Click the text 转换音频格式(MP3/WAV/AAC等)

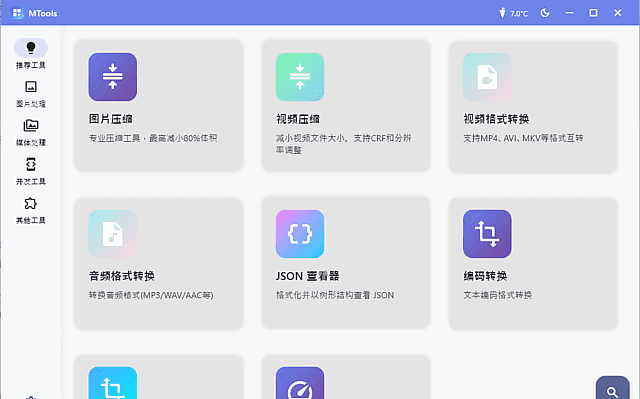click(151, 295)
